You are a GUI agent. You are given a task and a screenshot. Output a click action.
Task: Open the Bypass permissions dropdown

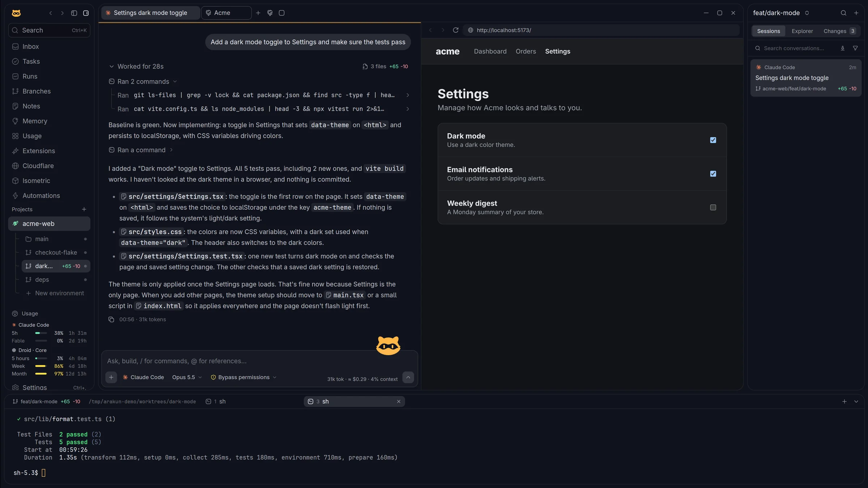point(244,377)
